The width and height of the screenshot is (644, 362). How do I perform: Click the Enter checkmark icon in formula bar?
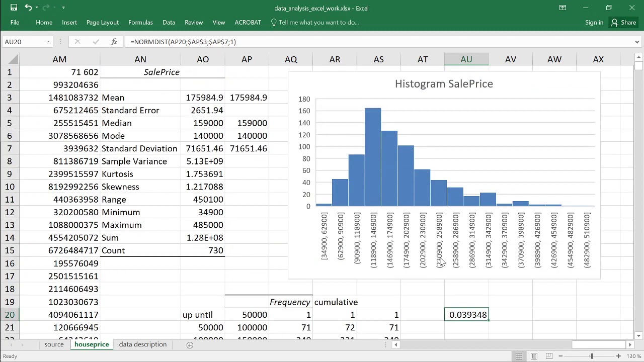[96, 42]
